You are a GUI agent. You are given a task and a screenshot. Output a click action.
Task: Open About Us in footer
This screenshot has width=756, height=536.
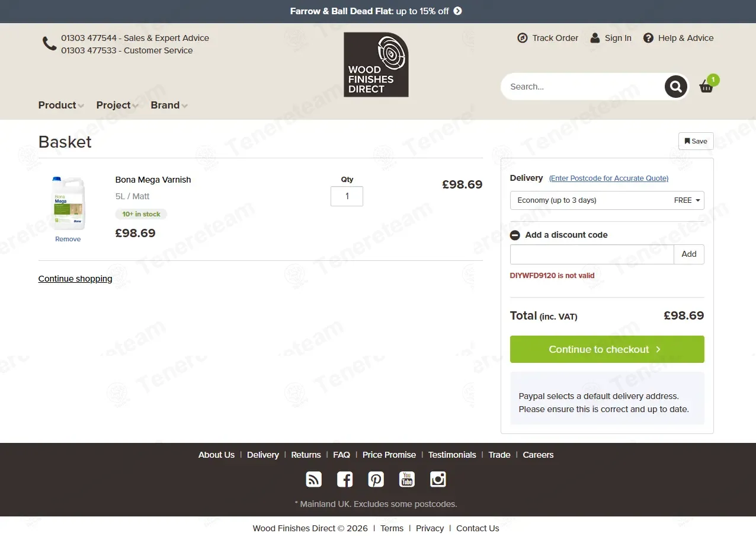[x=216, y=455]
